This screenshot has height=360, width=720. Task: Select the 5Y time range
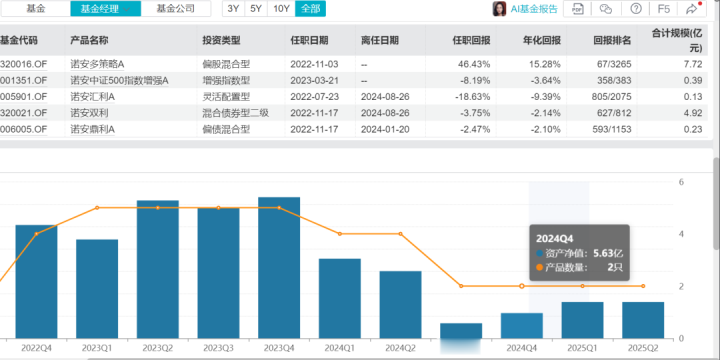256,8
